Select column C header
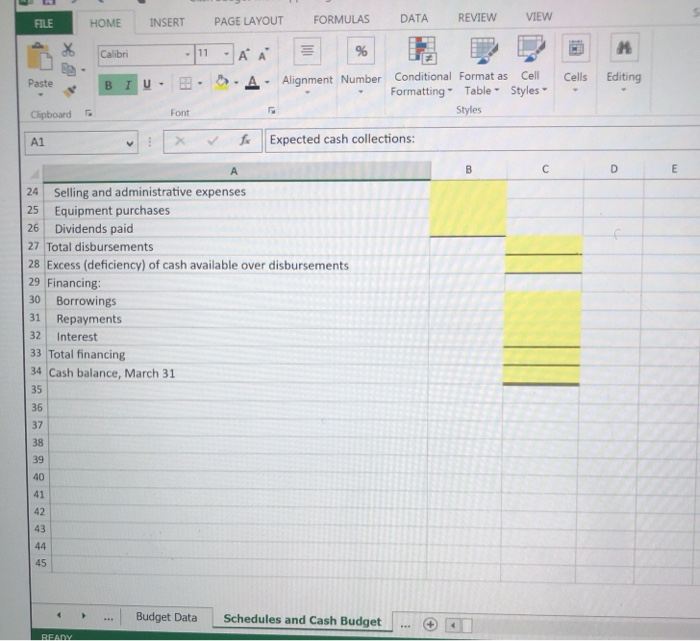This screenshot has width=700, height=641. coord(545,169)
